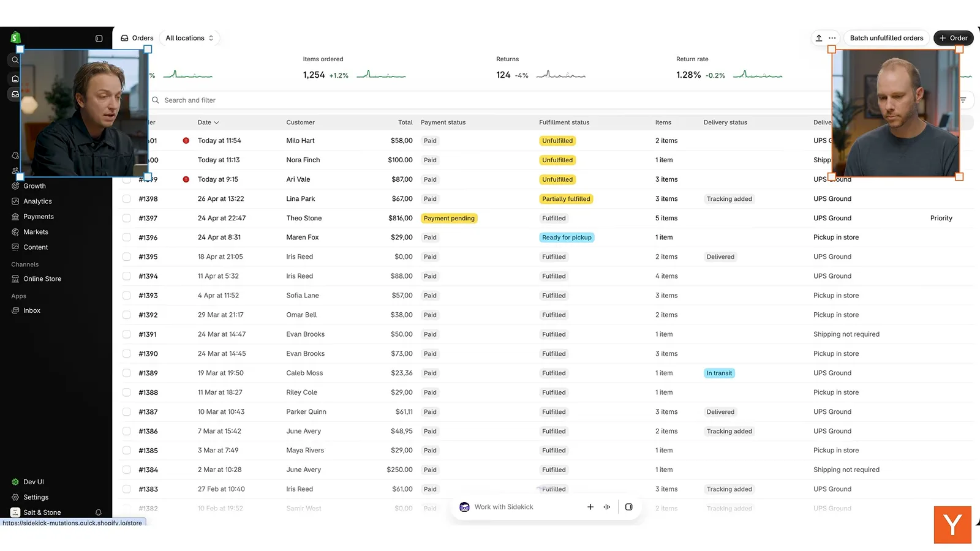
Task: Click the Partially fulfilled badge for Lina Park
Action: point(566,199)
